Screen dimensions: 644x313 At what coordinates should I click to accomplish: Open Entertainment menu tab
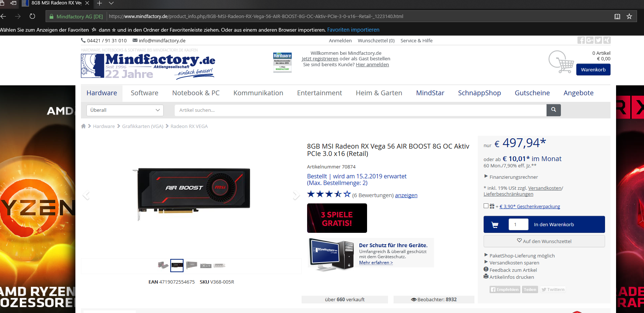click(320, 93)
